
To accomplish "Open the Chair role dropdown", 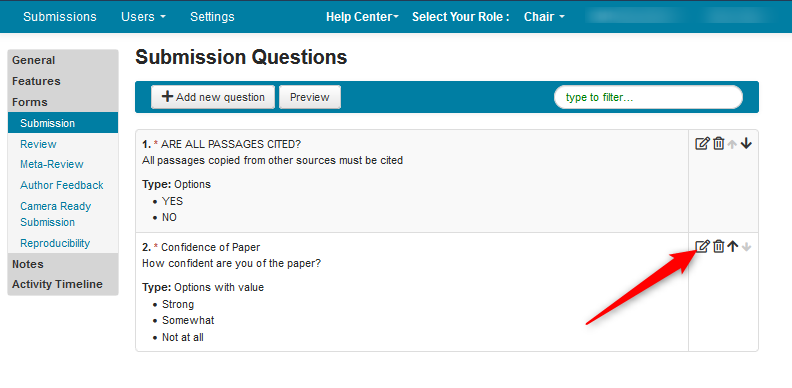I will coord(544,17).
